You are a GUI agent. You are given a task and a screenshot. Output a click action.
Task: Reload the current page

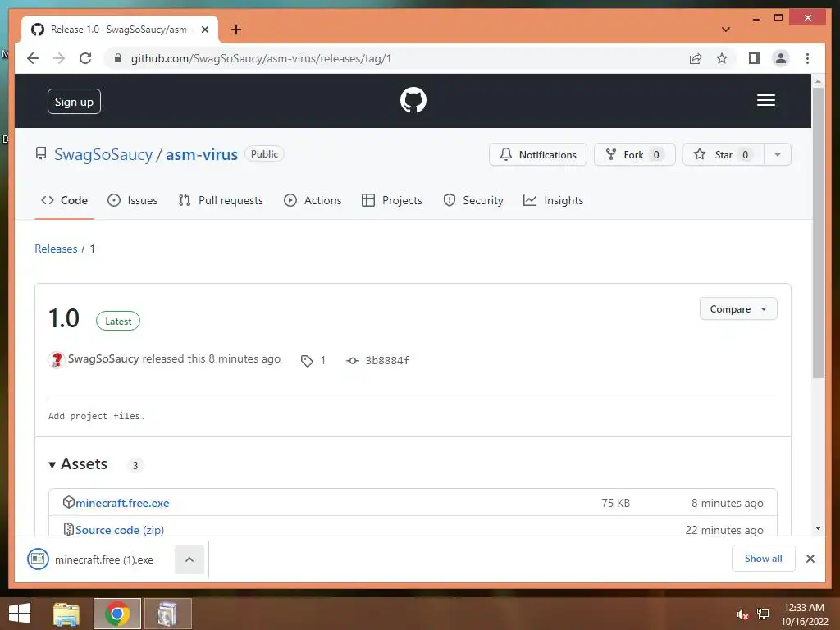tap(85, 58)
